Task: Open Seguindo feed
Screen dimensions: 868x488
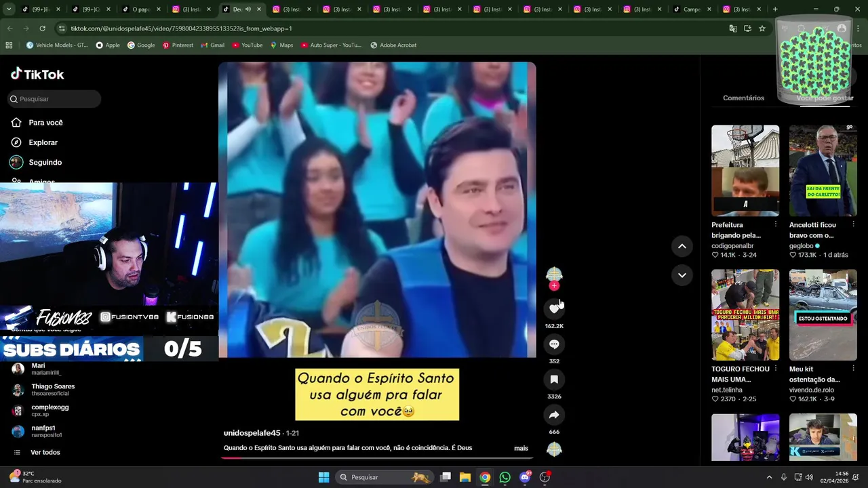Action: 45,162
